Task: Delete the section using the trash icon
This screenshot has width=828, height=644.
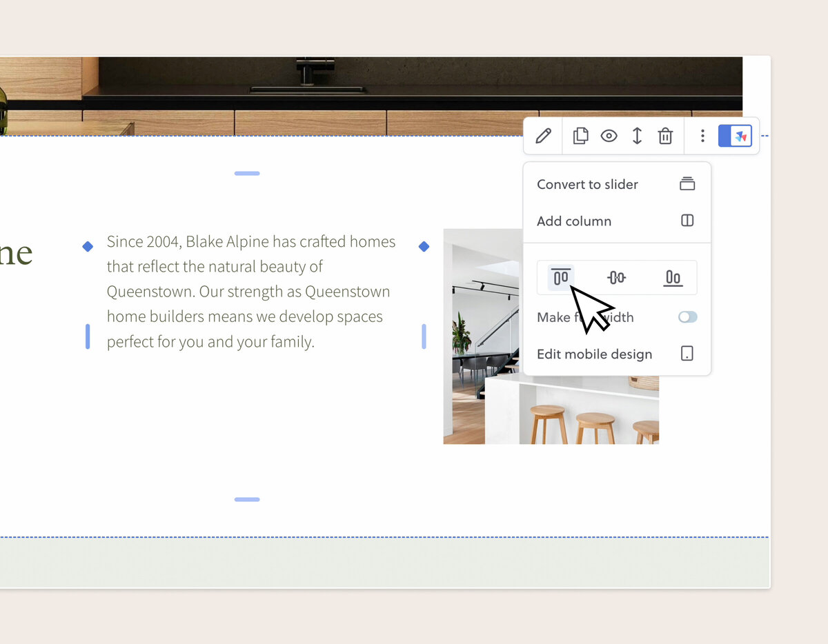Action: click(x=665, y=136)
